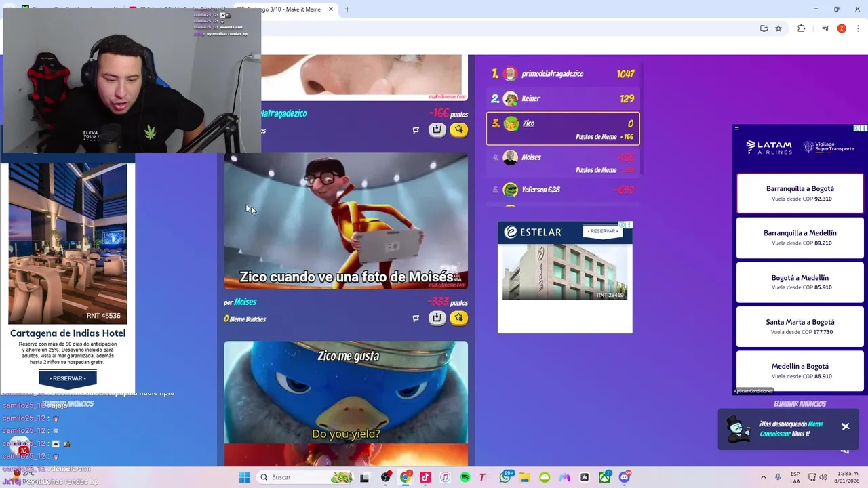Click RESERVAR in the Cartagena de Indias Hotel ad
The image size is (868, 488).
[68, 378]
